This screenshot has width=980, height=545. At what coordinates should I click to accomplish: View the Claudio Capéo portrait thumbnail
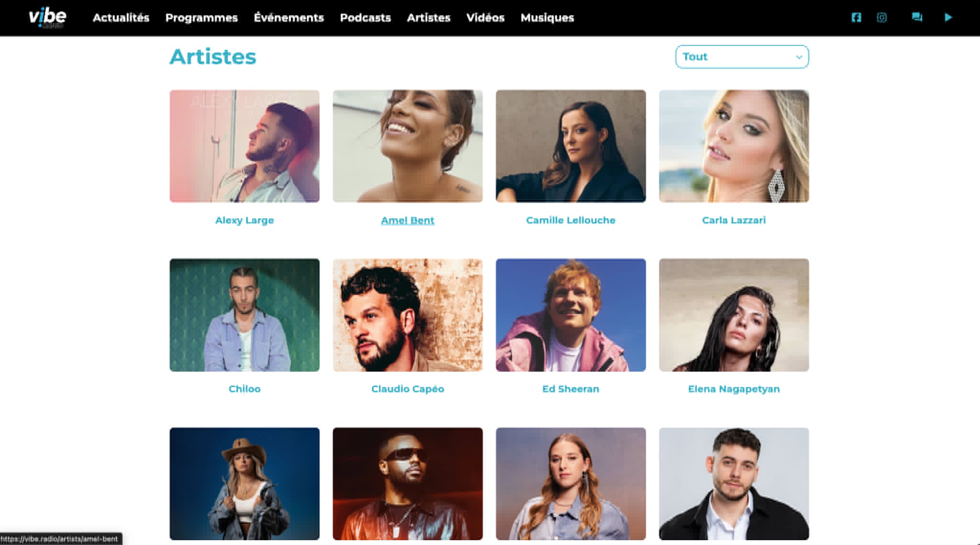(x=407, y=315)
